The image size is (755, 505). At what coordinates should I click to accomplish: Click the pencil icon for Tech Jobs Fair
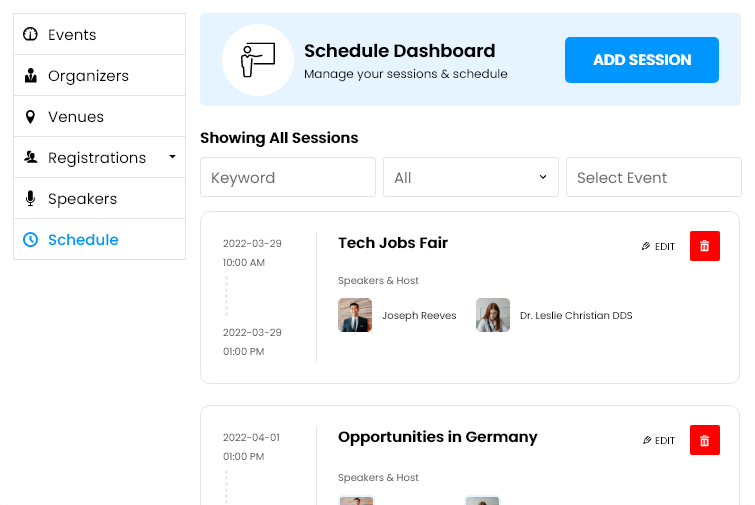[646, 246]
